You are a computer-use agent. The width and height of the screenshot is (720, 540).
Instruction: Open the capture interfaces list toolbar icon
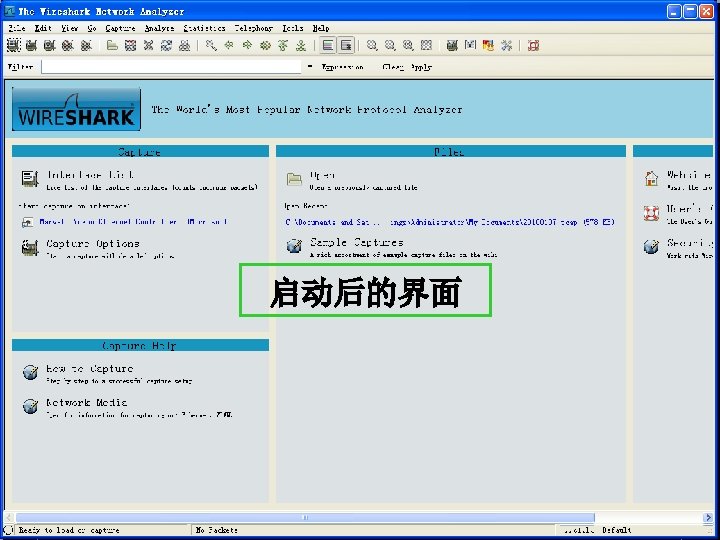tap(14, 45)
